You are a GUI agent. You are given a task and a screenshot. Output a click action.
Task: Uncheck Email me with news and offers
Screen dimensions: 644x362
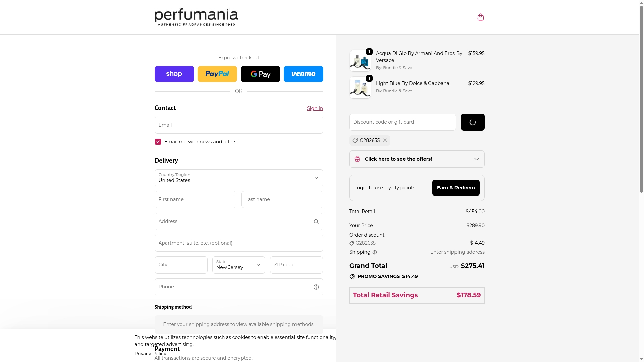(158, 142)
